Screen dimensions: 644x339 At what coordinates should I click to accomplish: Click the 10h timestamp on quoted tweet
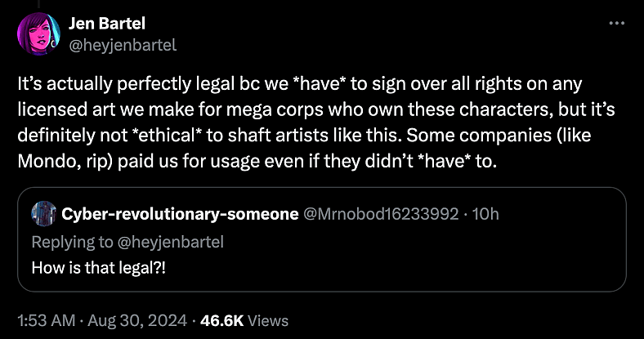(x=485, y=214)
